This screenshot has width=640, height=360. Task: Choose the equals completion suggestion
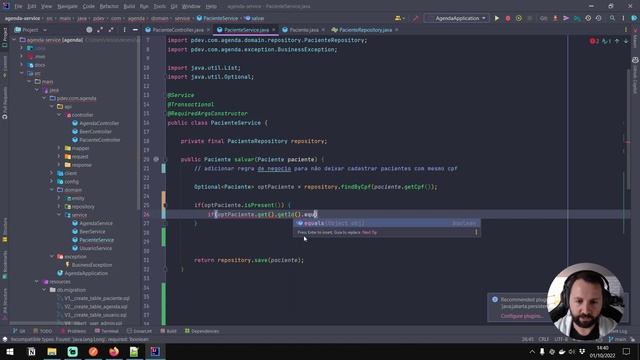[387, 223]
